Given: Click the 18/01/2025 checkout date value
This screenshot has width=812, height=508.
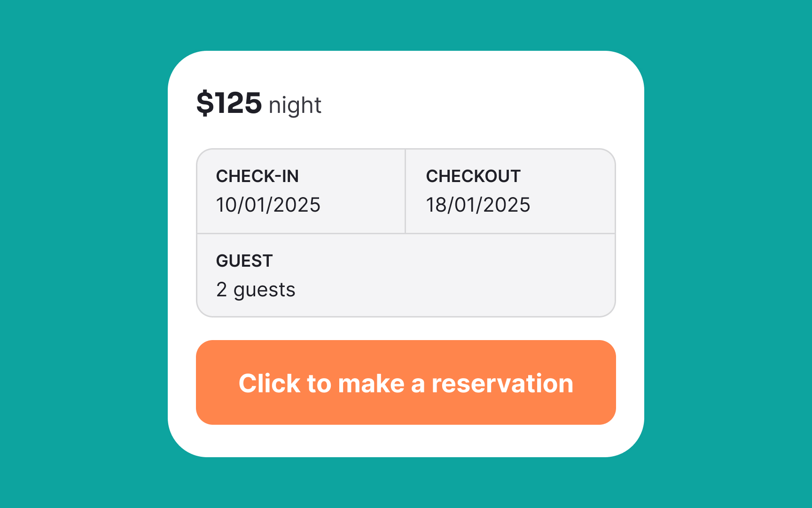Looking at the screenshot, I should [x=478, y=205].
